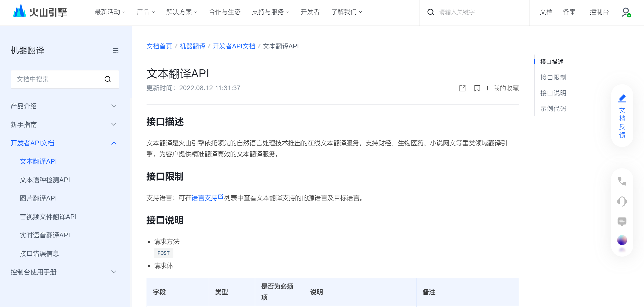Click the purple assistant orb icon
The width and height of the screenshot is (644, 307).
622,240
